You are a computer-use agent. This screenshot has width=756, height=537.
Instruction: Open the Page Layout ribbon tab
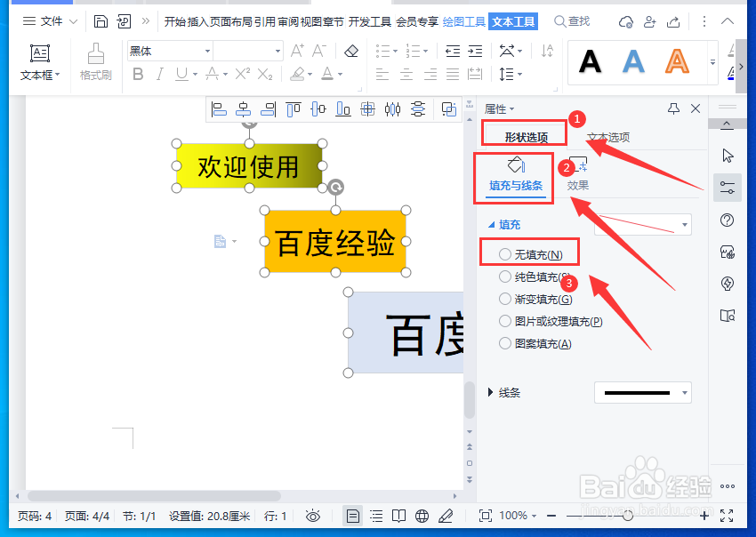pos(231,21)
